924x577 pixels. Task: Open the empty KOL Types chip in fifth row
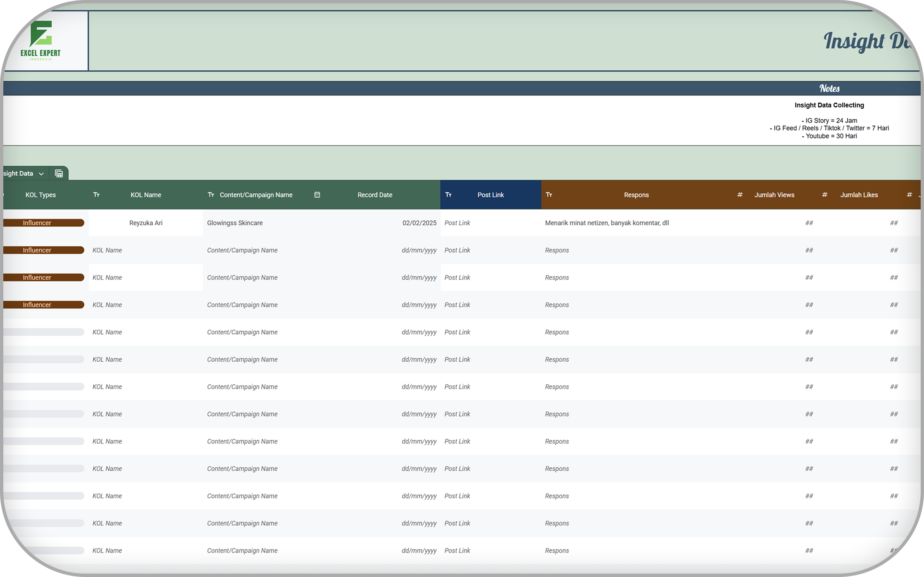click(x=43, y=332)
